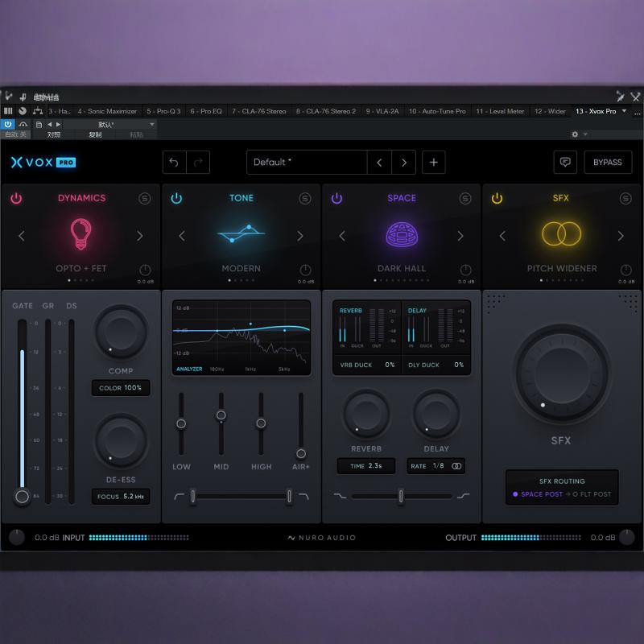Switch to the 12 - Wider tab

pyautogui.click(x=550, y=111)
